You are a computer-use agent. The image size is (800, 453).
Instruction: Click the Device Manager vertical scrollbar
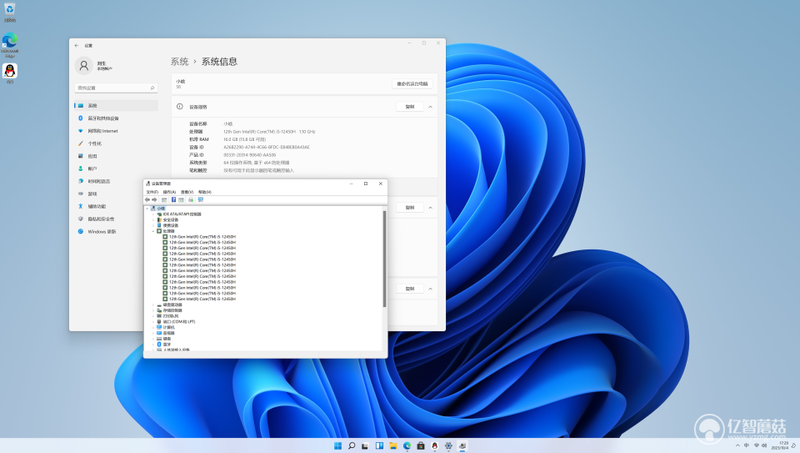[x=384, y=259]
